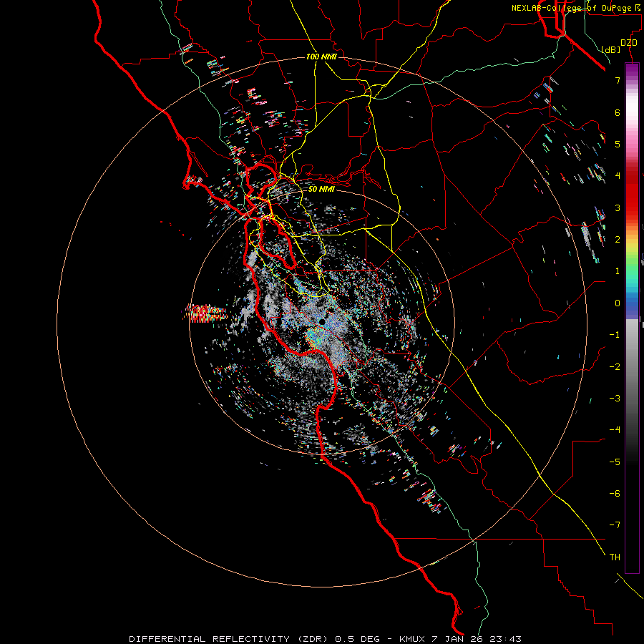This screenshot has width=644, height=644.
Task: Click the black radar site dot at map center
Action: pyautogui.click(x=323, y=321)
